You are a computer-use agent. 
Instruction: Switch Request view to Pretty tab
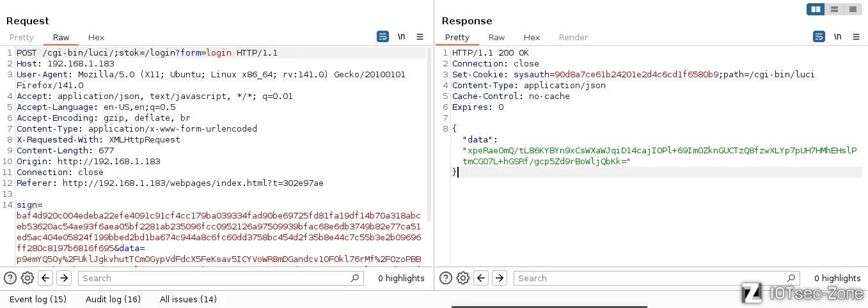click(x=22, y=37)
